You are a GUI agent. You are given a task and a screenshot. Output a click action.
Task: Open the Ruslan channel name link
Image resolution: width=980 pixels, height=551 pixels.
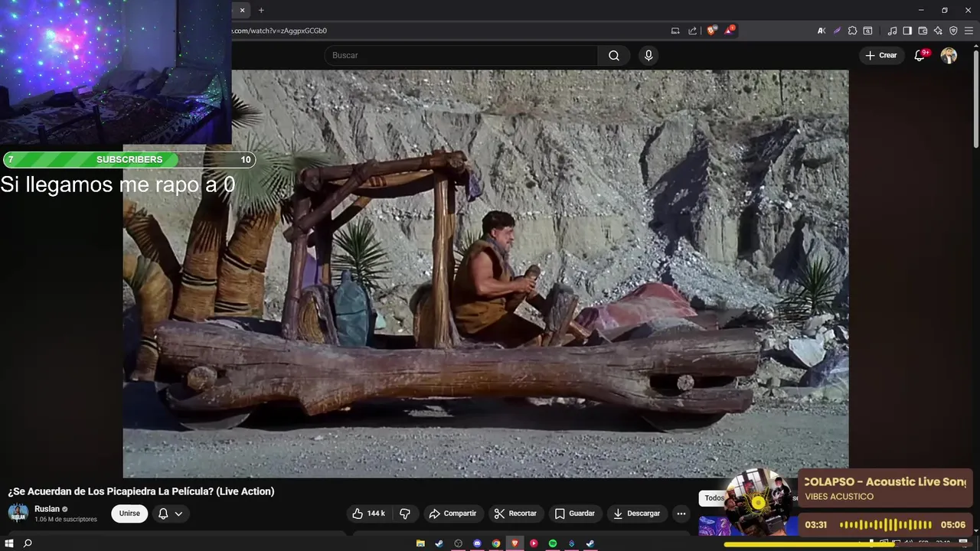(47, 509)
